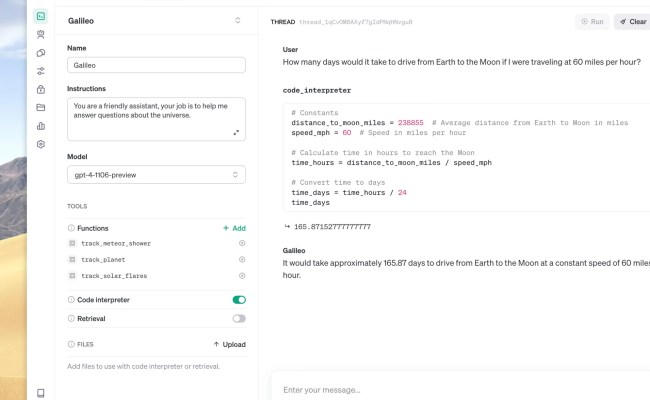Open the Usage bar chart icon
650x400 pixels.
[41, 126]
